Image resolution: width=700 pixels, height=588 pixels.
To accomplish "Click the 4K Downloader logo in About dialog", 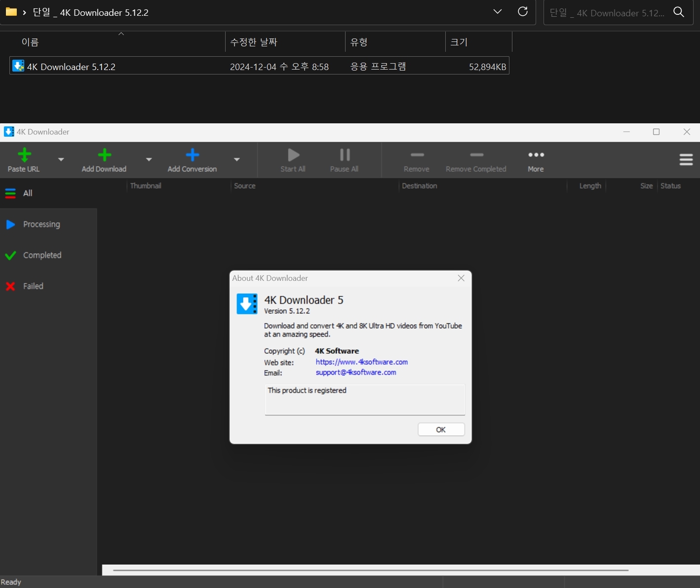I will click(247, 304).
